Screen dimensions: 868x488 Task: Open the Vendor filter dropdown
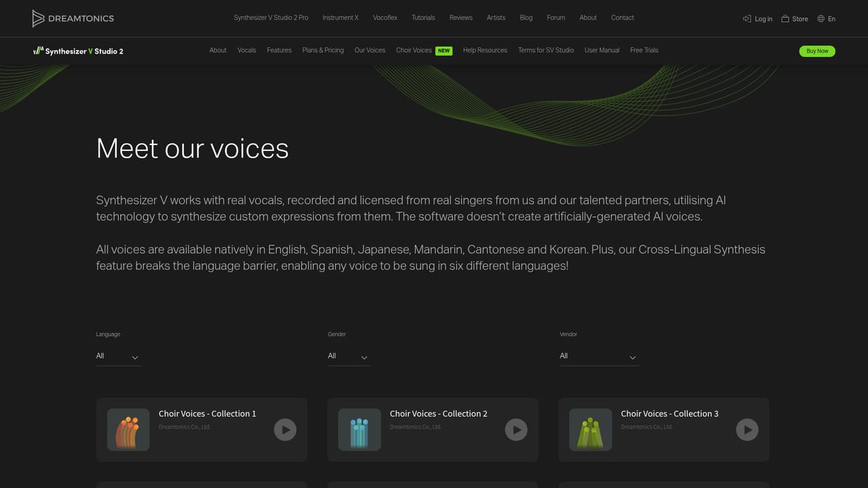coord(599,357)
